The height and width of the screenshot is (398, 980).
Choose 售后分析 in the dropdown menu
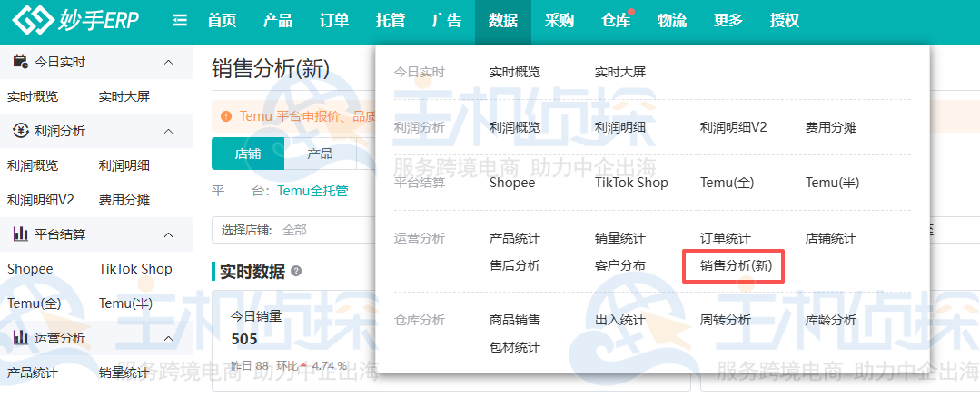point(515,265)
